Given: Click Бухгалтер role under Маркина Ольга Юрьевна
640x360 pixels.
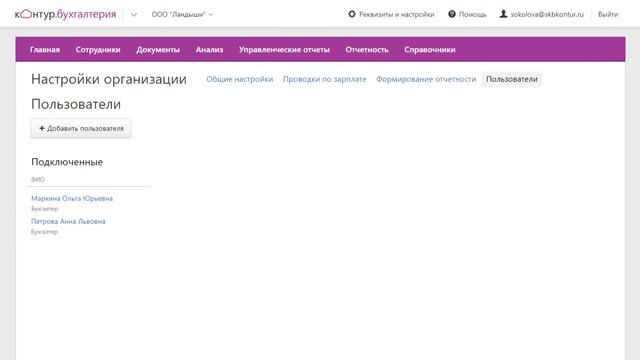Looking at the screenshot, I should pos(44,209).
